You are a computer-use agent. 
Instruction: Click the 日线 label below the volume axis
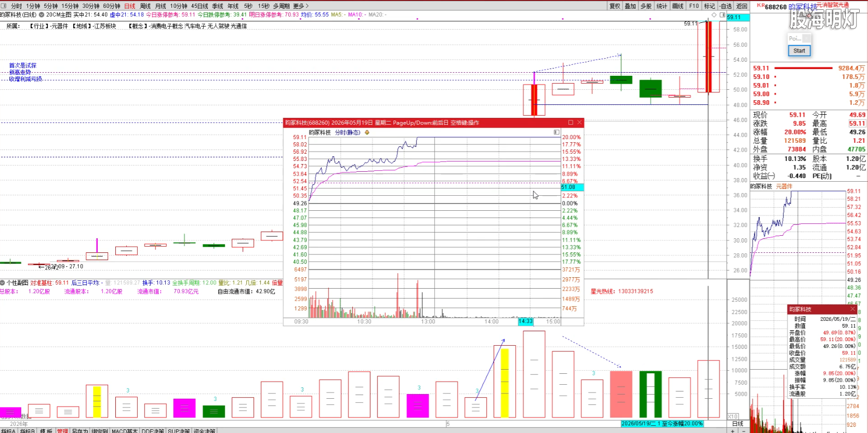(x=738, y=424)
